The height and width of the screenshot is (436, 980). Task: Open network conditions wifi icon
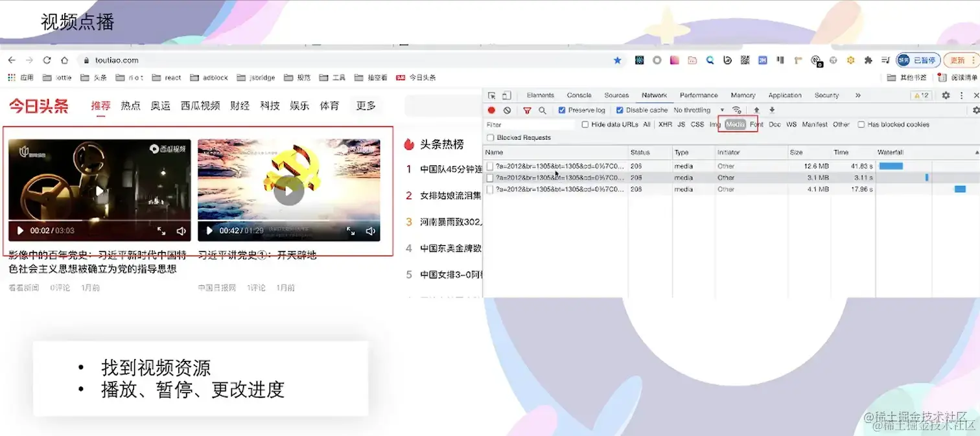point(736,110)
